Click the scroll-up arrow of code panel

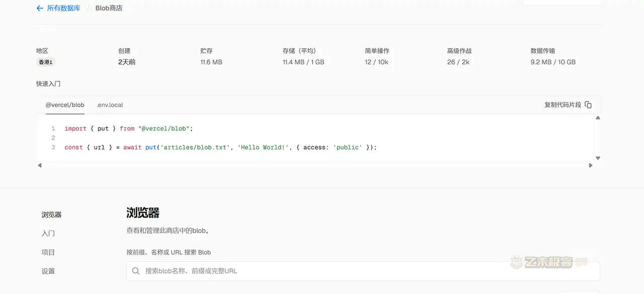click(x=598, y=118)
